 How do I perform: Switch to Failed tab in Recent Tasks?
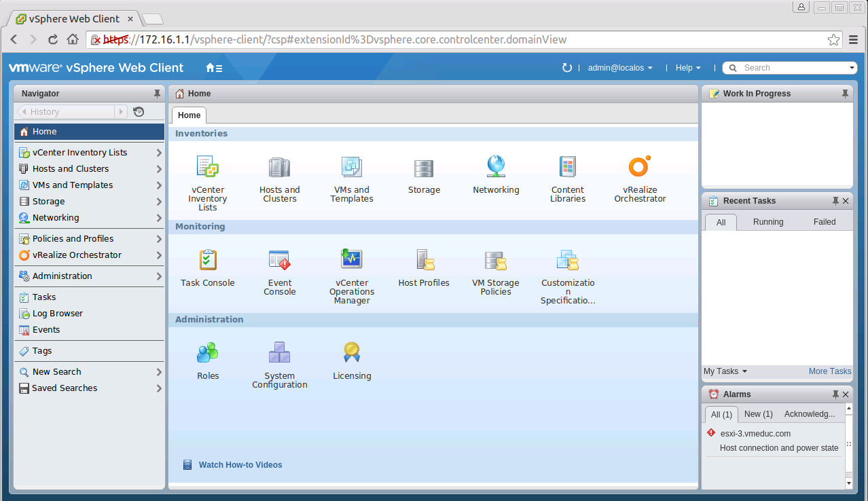pos(825,222)
